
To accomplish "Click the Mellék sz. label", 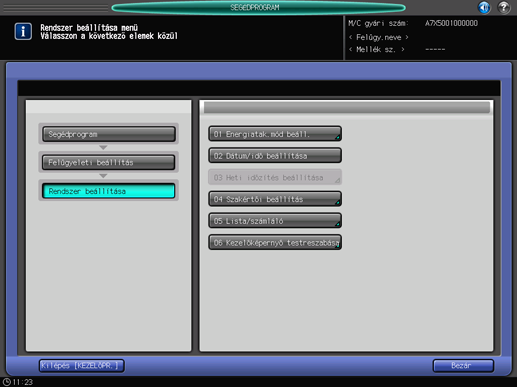I will [x=376, y=50].
